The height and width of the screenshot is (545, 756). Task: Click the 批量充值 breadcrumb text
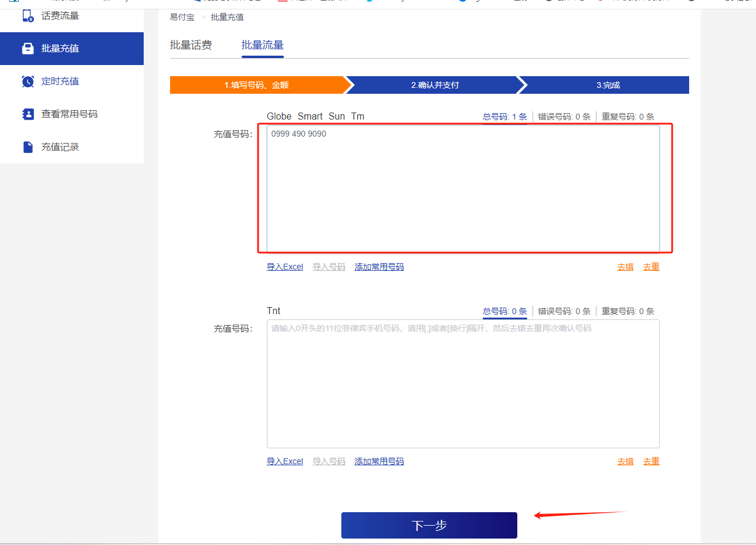click(228, 17)
